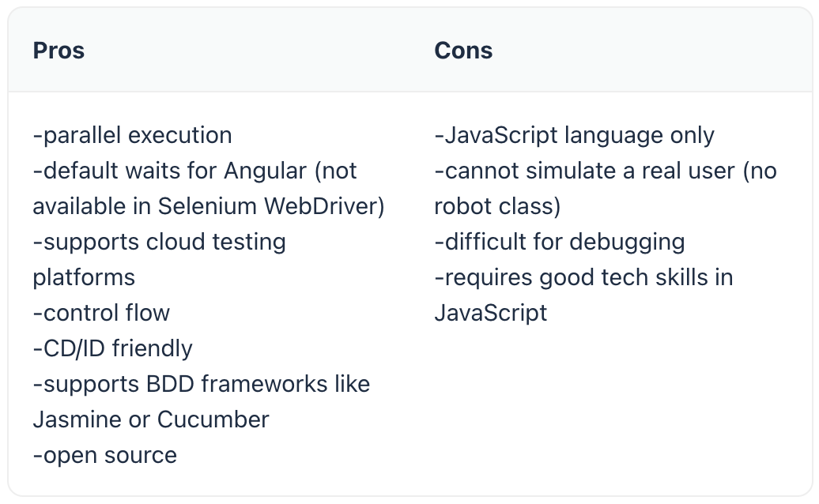Click the Pros column header

tap(58, 51)
